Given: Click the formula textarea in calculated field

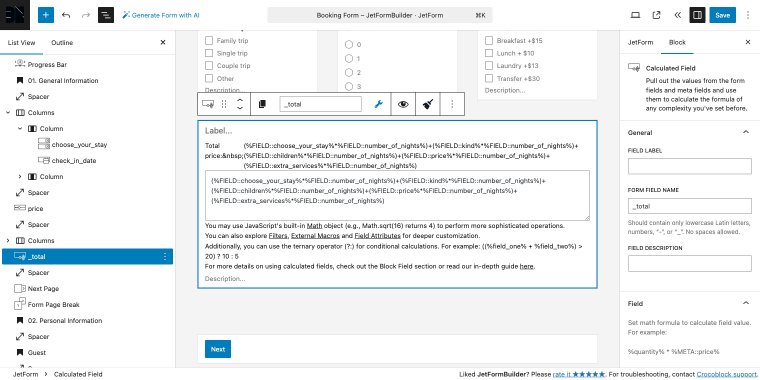Looking at the screenshot, I should [397, 195].
